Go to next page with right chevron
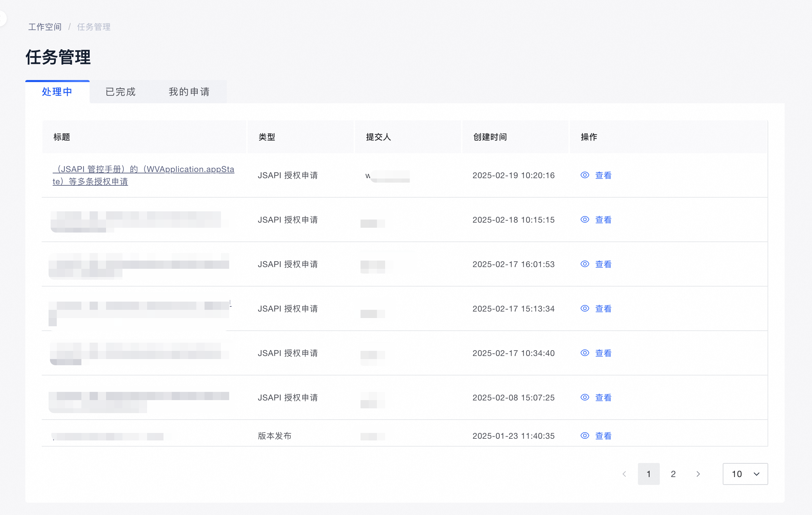Screen dimensions: 812x515 click(698, 474)
